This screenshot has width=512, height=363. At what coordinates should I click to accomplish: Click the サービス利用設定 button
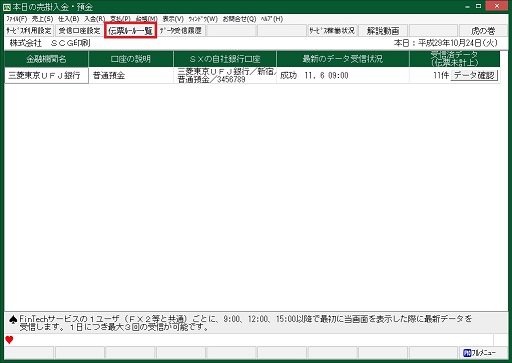(29, 31)
